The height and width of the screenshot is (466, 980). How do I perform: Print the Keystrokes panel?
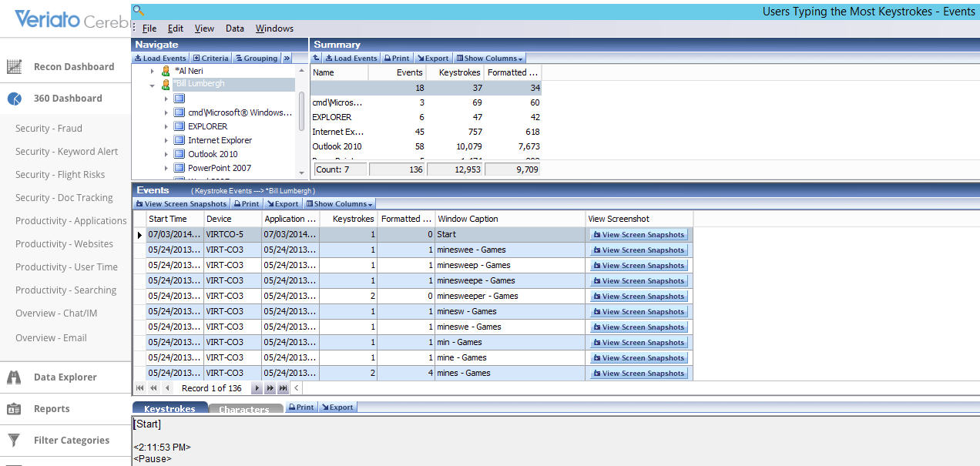click(x=300, y=407)
